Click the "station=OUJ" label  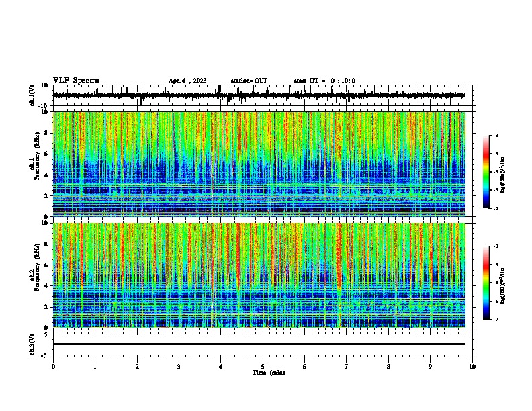(x=249, y=81)
